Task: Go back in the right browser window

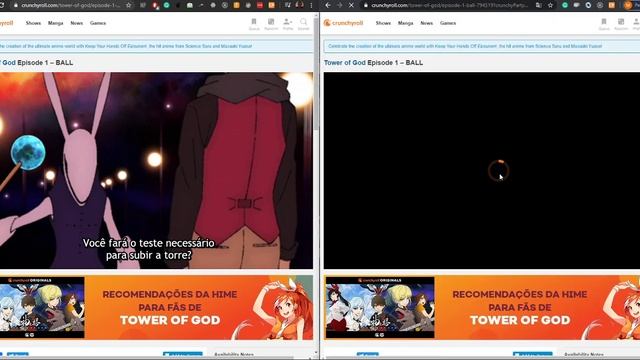Action: click(328, 5)
